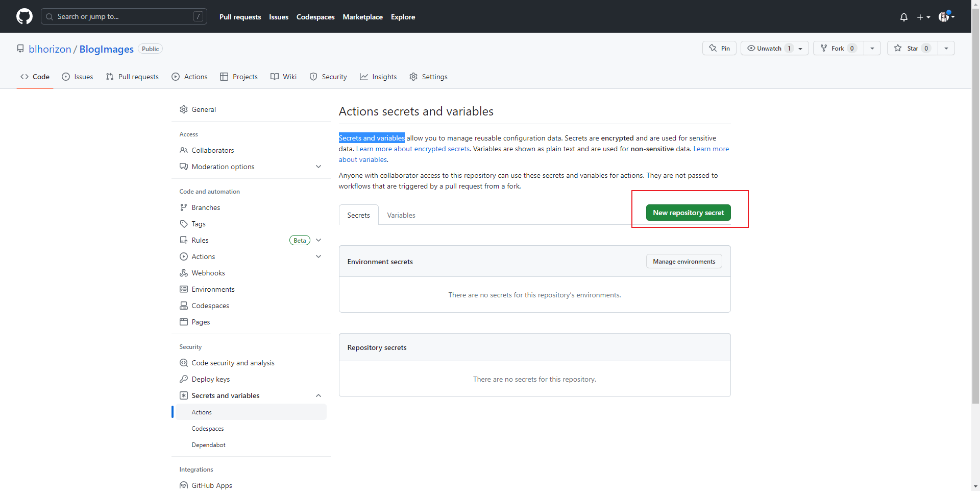The height and width of the screenshot is (491, 980).
Task: Open Code security and analysis settings
Action: click(x=233, y=363)
